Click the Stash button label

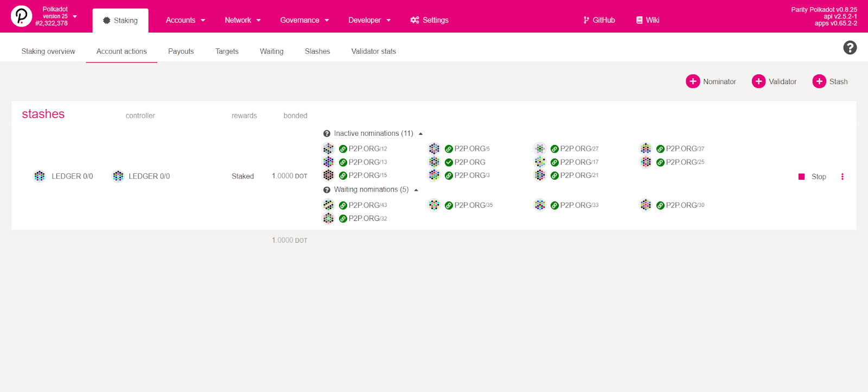click(838, 81)
